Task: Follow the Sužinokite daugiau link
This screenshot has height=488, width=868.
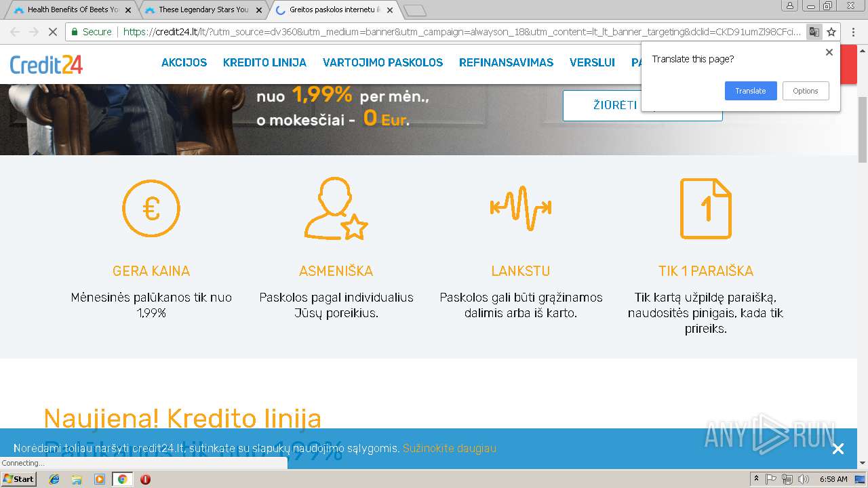Action: pyautogui.click(x=450, y=449)
